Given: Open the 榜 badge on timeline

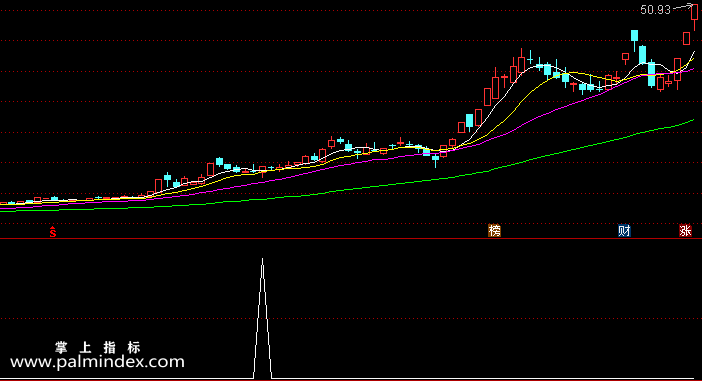Looking at the screenshot, I should [494, 231].
